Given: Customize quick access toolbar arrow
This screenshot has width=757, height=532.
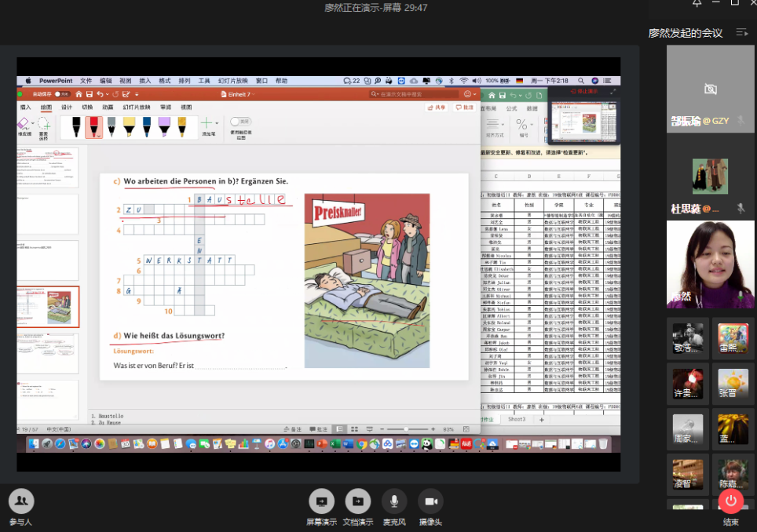Looking at the screenshot, I should point(137,94).
